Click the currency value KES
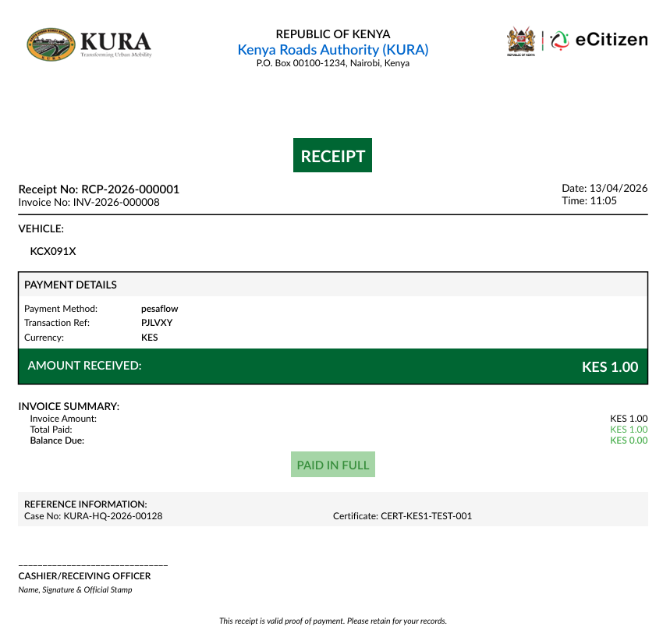 coord(149,338)
